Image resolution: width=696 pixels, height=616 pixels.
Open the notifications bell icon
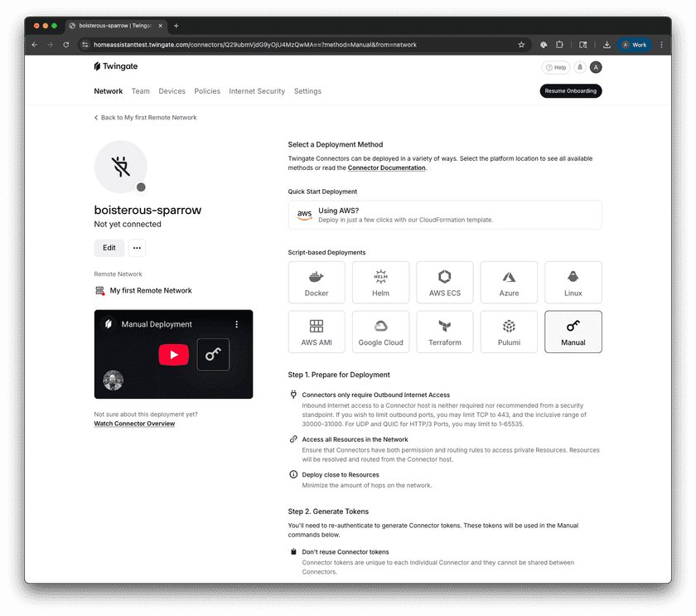coord(580,68)
